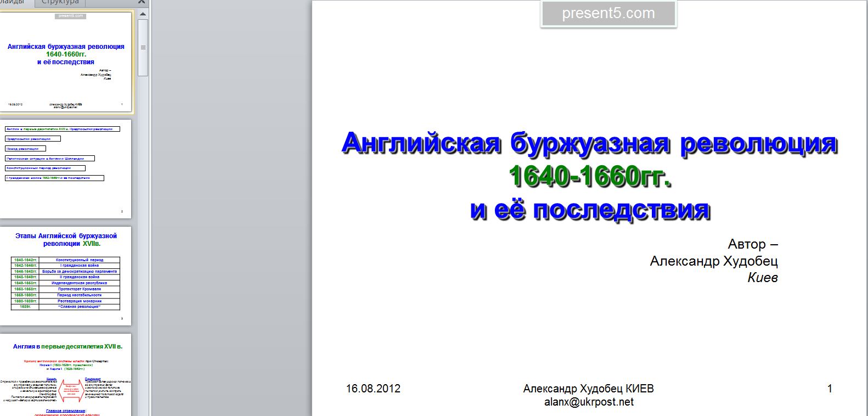Switch to the Структура outline tab

click(x=60, y=3)
